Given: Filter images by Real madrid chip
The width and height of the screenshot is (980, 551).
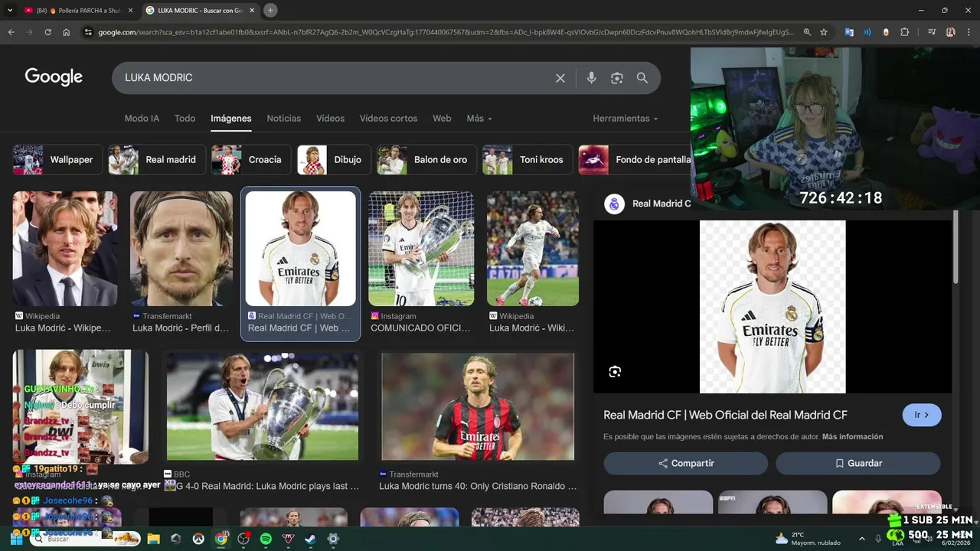Looking at the screenshot, I should pos(156,160).
